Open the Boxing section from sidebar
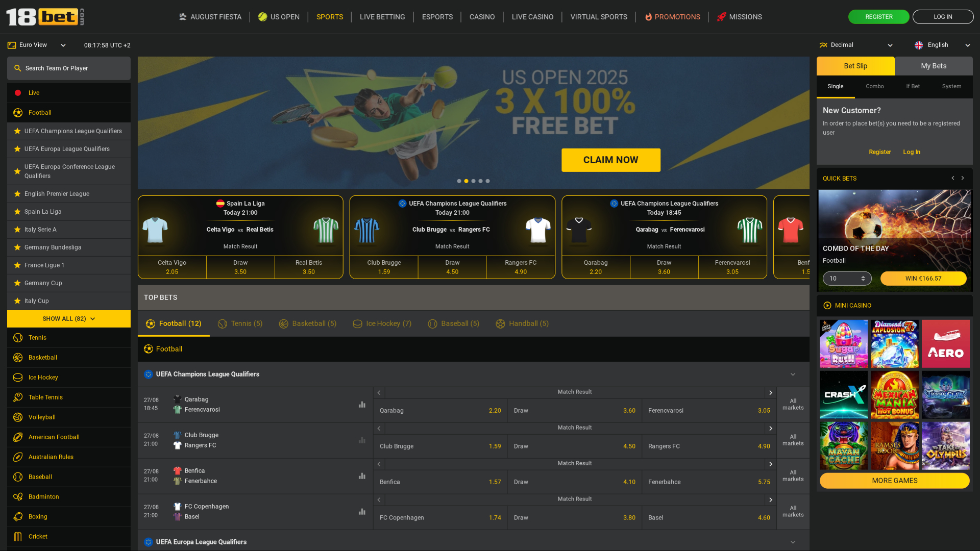 pos(37,516)
